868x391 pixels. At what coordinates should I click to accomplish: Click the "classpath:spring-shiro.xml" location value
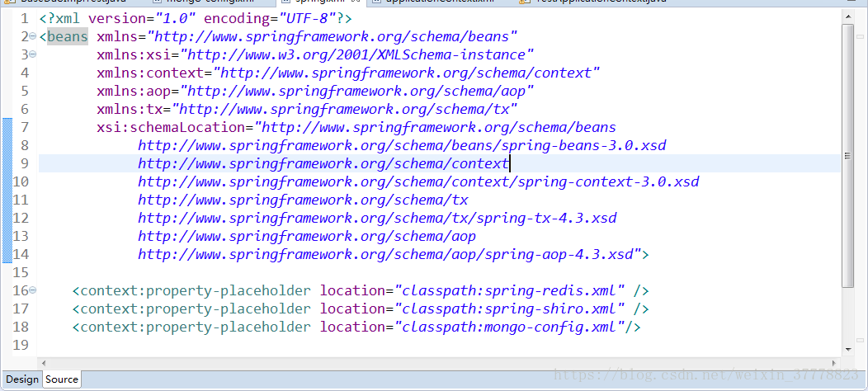tap(509, 309)
